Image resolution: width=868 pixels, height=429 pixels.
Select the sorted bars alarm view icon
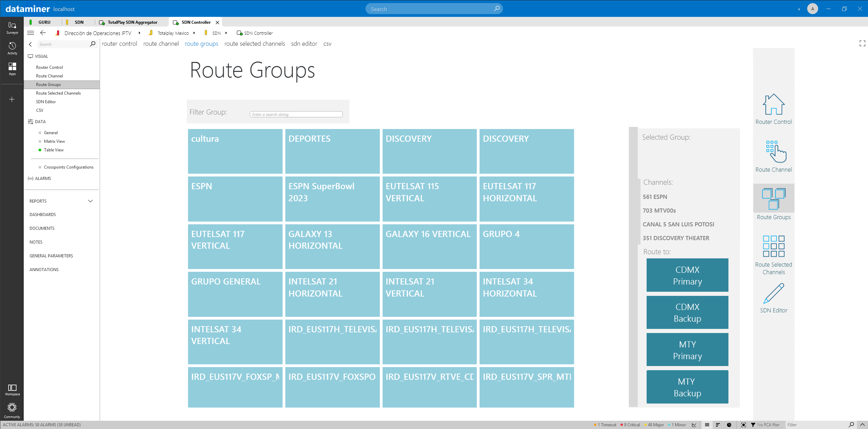click(718, 425)
